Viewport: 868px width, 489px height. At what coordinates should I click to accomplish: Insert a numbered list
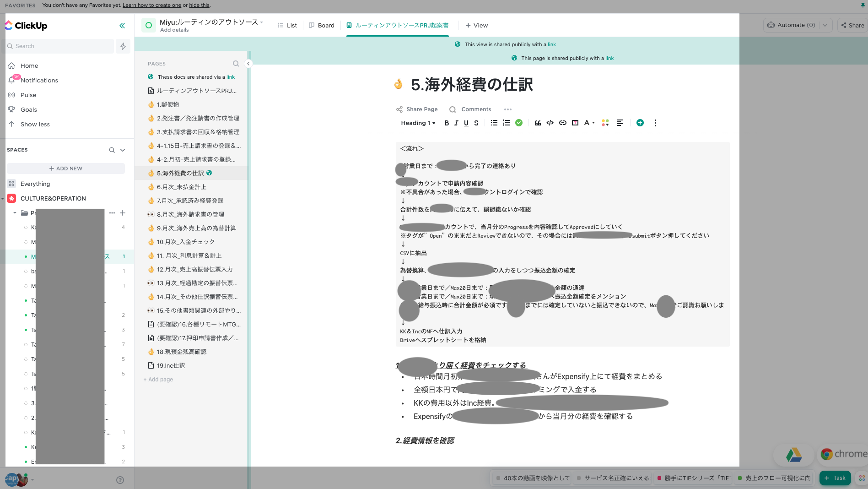pyautogui.click(x=506, y=123)
